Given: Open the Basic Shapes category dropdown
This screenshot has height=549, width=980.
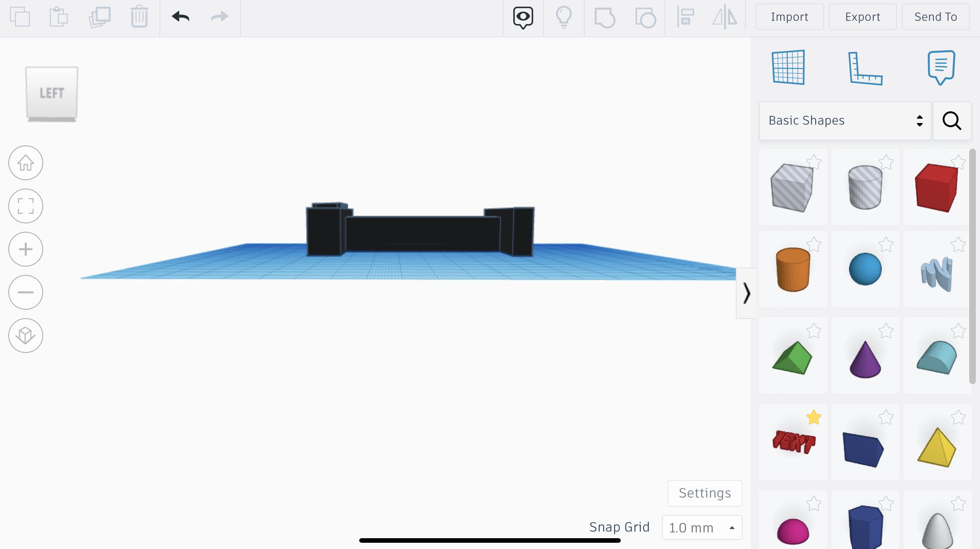Looking at the screenshot, I should pos(845,121).
